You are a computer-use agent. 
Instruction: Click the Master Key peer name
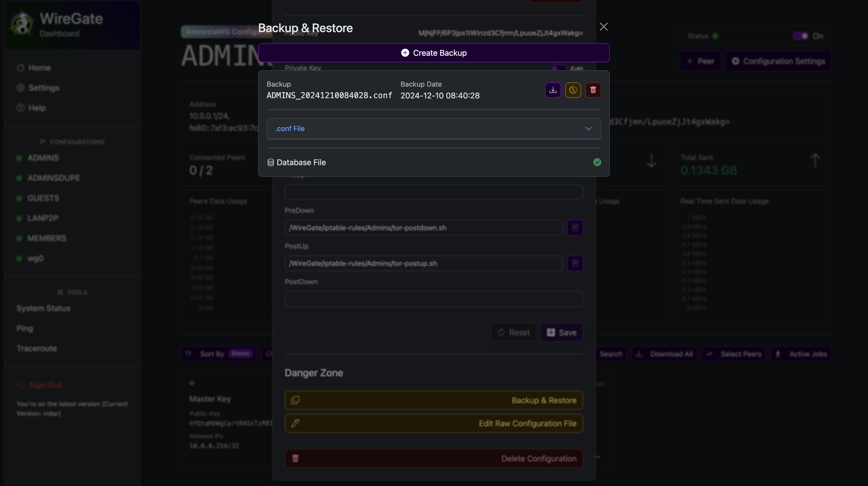coord(210,399)
